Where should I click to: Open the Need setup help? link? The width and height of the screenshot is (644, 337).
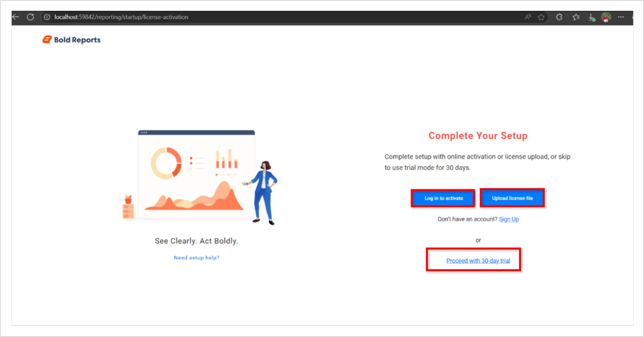click(x=196, y=257)
